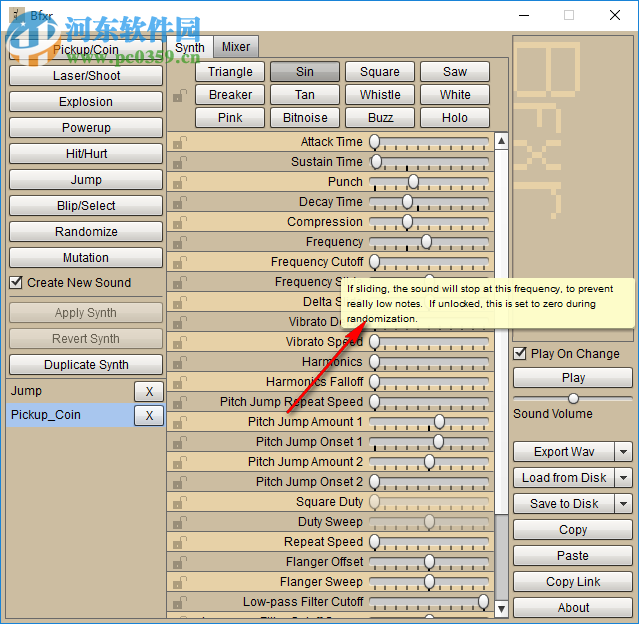Toggle the lock icon beside Duty Sweep
This screenshot has height=624, width=639.
tap(179, 522)
